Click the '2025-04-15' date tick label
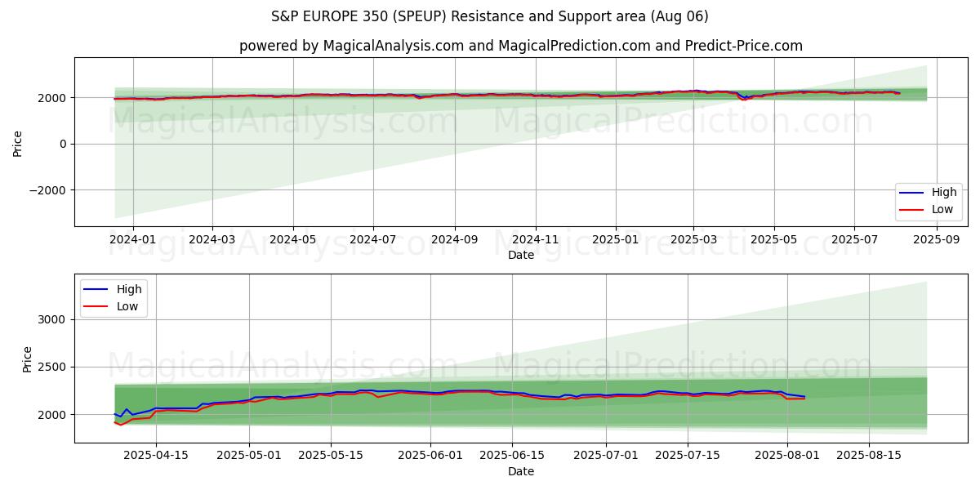 [155, 457]
